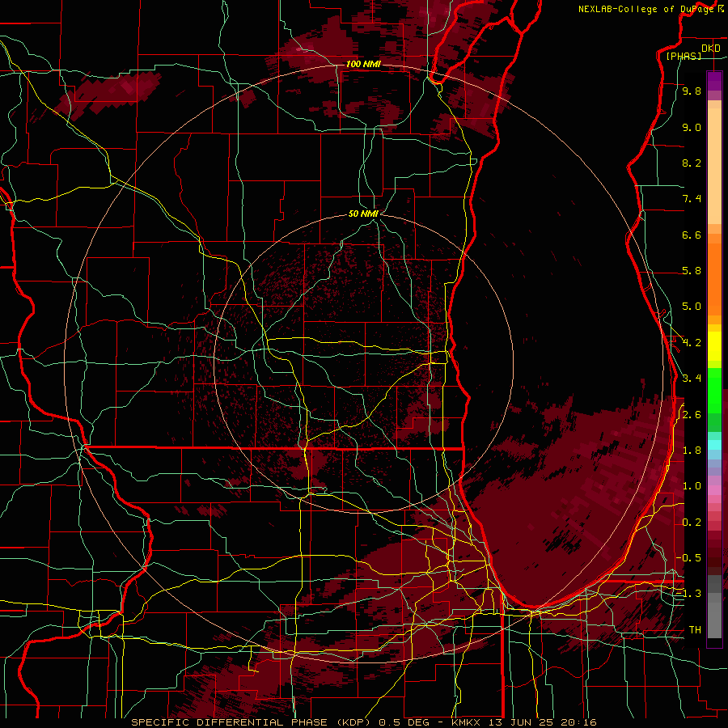
Task: Click the -1.3 scale value
Action: tap(688, 594)
